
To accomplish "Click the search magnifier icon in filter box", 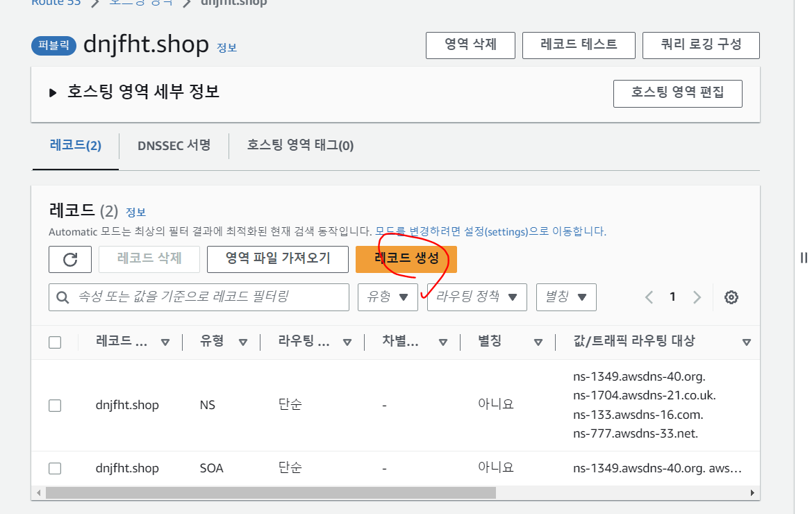I will [63, 297].
